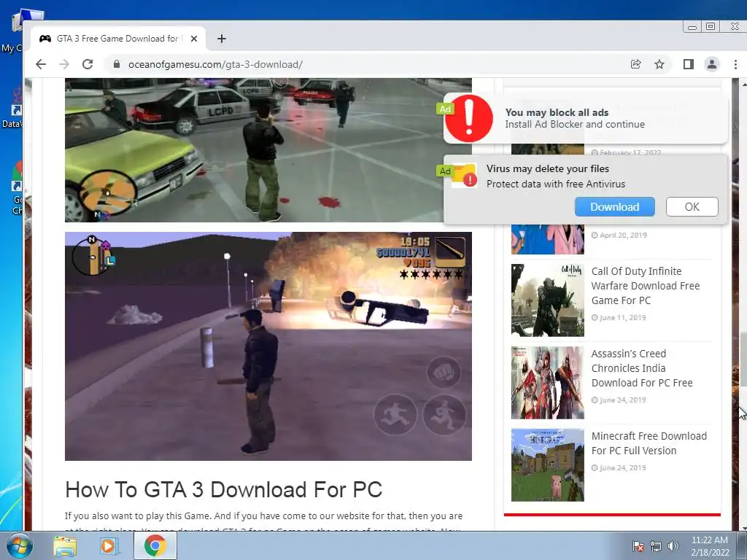The image size is (747, 560).
Task: View site info via the padlock icon
Action: [116, 64]
